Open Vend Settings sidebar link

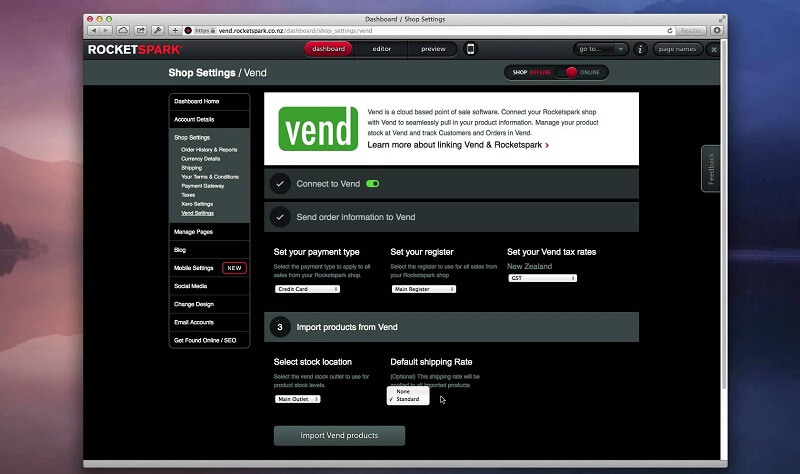197,213
